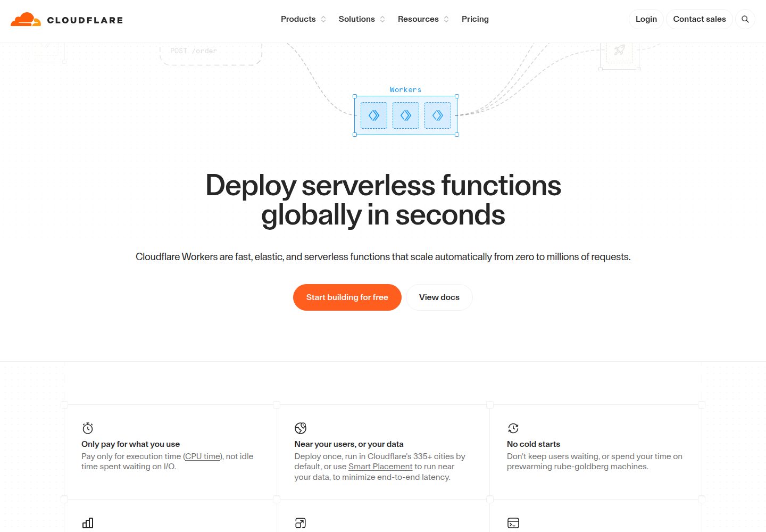Open View docs
This screenshot has width=766, height=532.
(439, 297)
